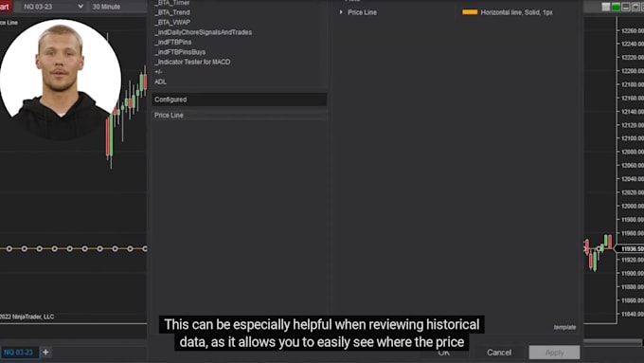Image resolution: width=644 pixels, height=363 pixels.
Task: Click the Cancel button
Action: [x=499, y=353]
